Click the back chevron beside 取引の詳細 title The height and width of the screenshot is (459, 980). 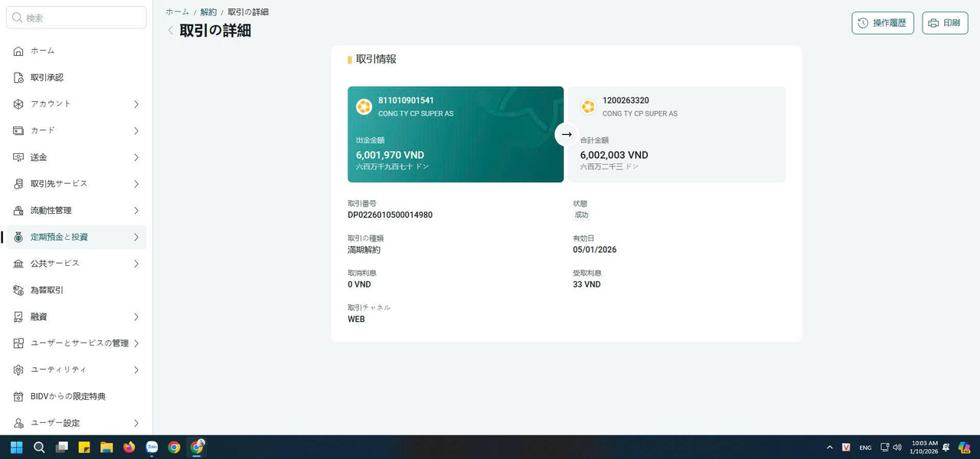(171, 31)
